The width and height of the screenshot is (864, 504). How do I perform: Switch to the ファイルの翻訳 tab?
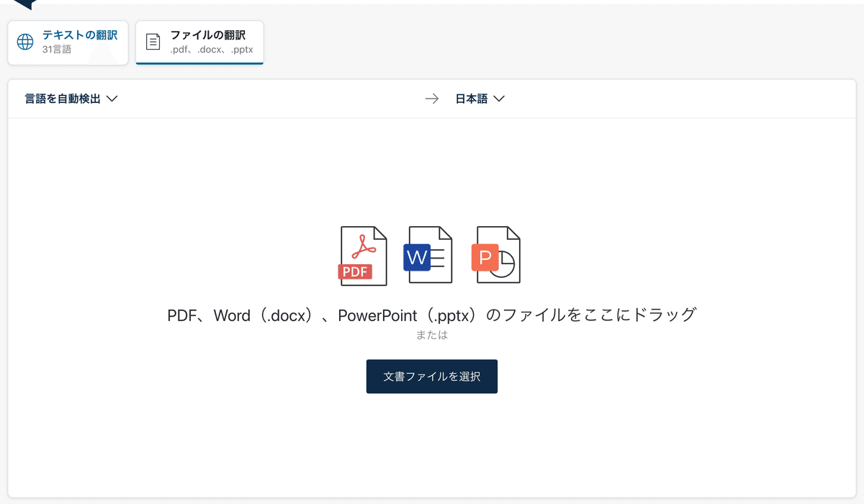(x=199, y=42)
